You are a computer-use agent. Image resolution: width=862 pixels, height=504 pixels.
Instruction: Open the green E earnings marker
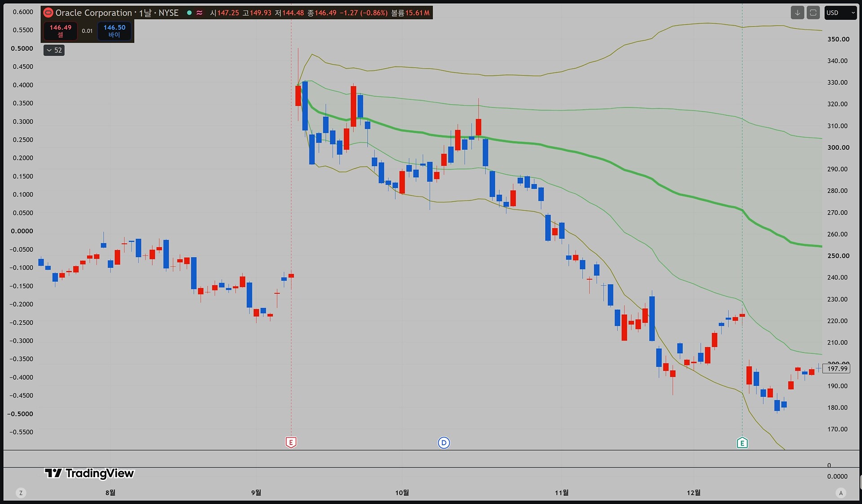coord(742,443)
